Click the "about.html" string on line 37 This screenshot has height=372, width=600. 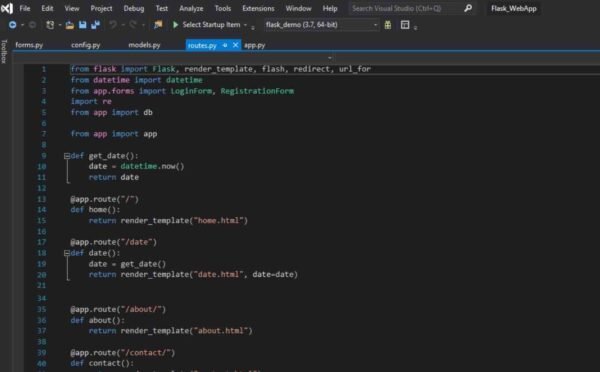(221, 331)
